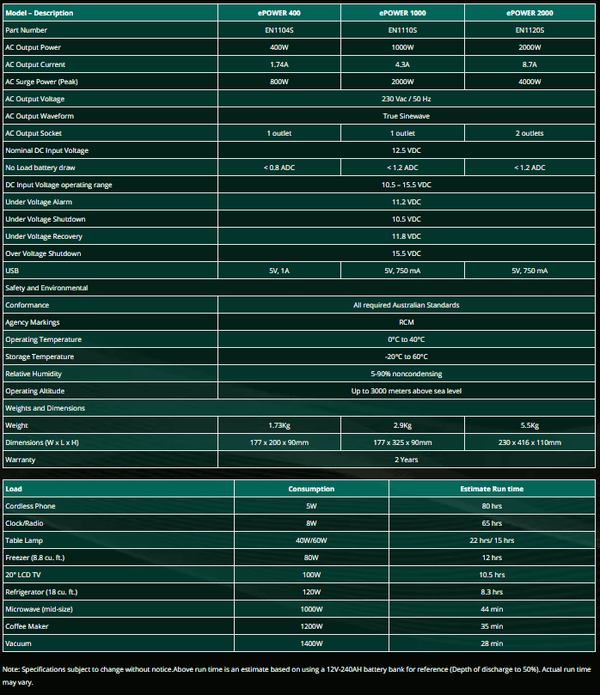Select the RCM agency marking value
The height and width of the screenshot is (695, 600).
click(x=406, y=322)
